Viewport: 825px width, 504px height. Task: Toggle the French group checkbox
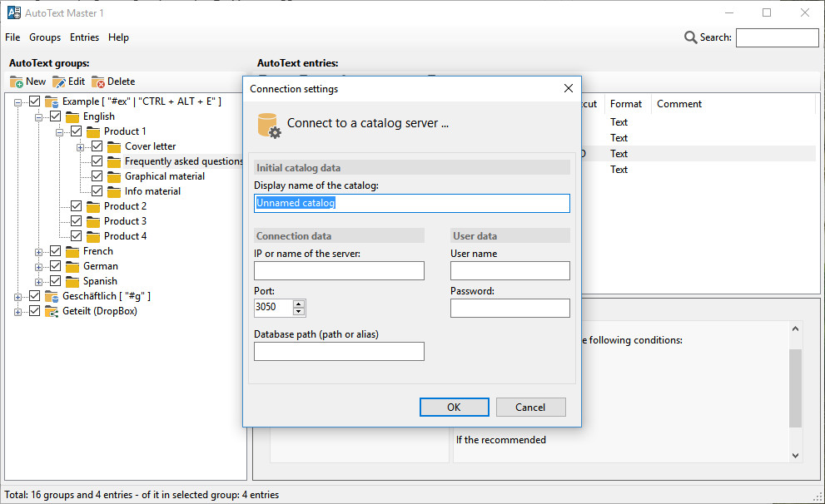55,250
